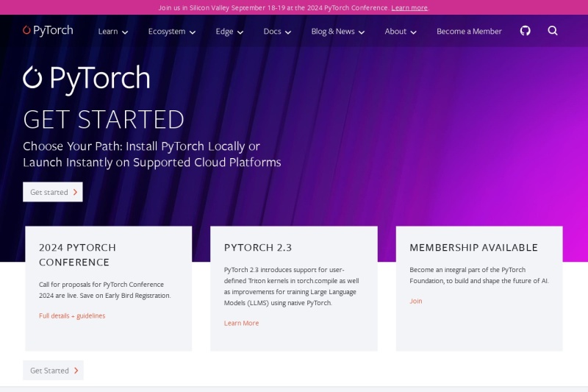Viewport: 588px width, 392px height.
Task: Expand the About dropdown menu
Action: click(x=401, y=32)
